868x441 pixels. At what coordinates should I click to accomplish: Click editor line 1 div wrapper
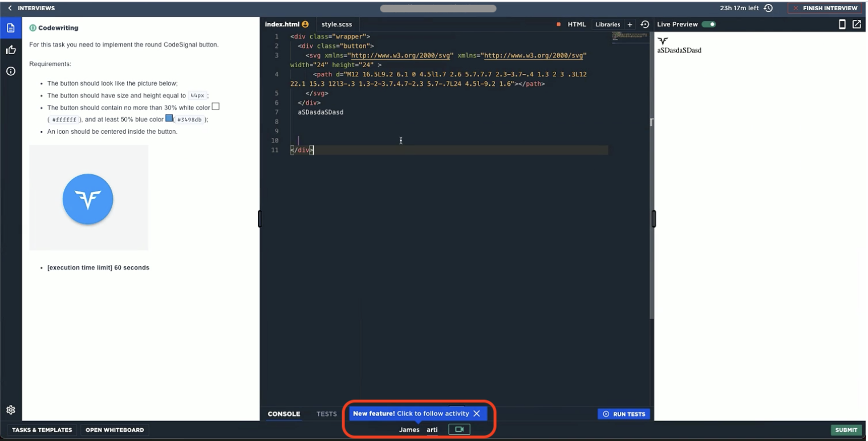(330, 36)
